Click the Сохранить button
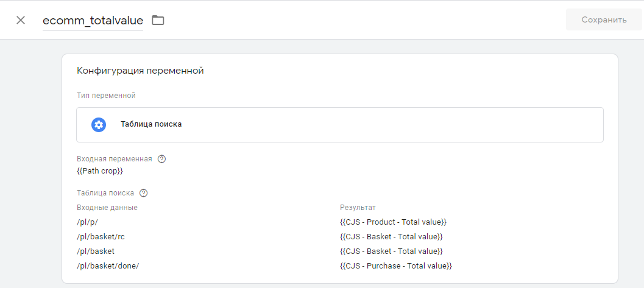Image resolution: width=644 pixels, height=288 pixels. click(x=604, y=19)
